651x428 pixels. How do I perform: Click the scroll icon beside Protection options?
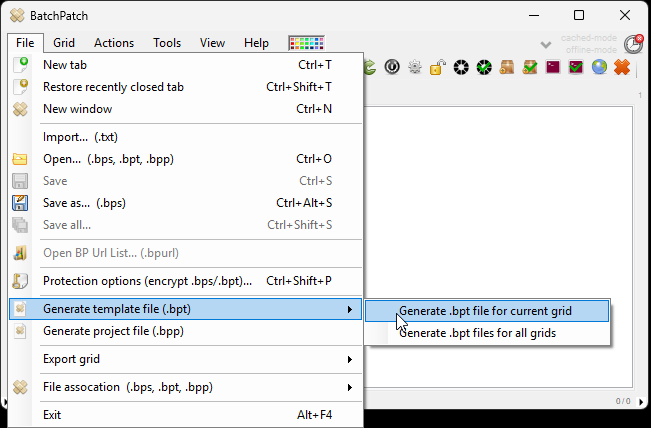[x=20, y=281]
